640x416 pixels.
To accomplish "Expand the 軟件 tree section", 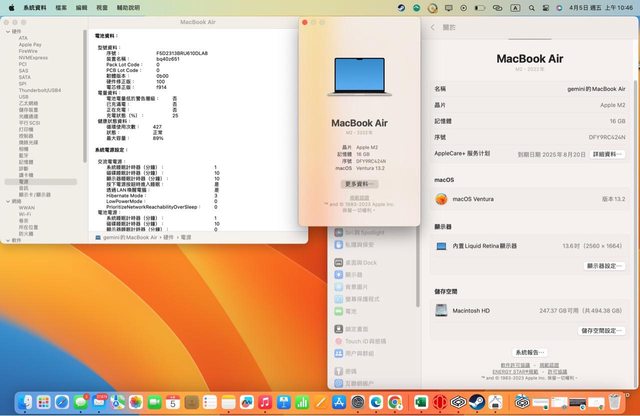I will [x=9, y=241].
